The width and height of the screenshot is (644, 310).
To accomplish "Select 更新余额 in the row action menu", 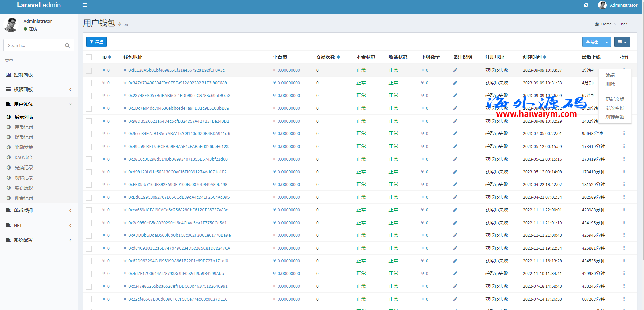I will click(x=614, y=99).
